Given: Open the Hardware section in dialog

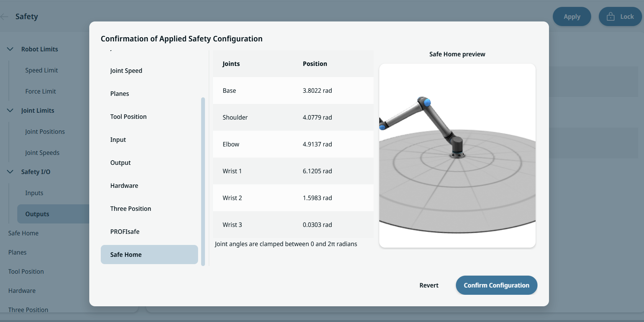Looking at the screenshot, I should pos(124,186).
